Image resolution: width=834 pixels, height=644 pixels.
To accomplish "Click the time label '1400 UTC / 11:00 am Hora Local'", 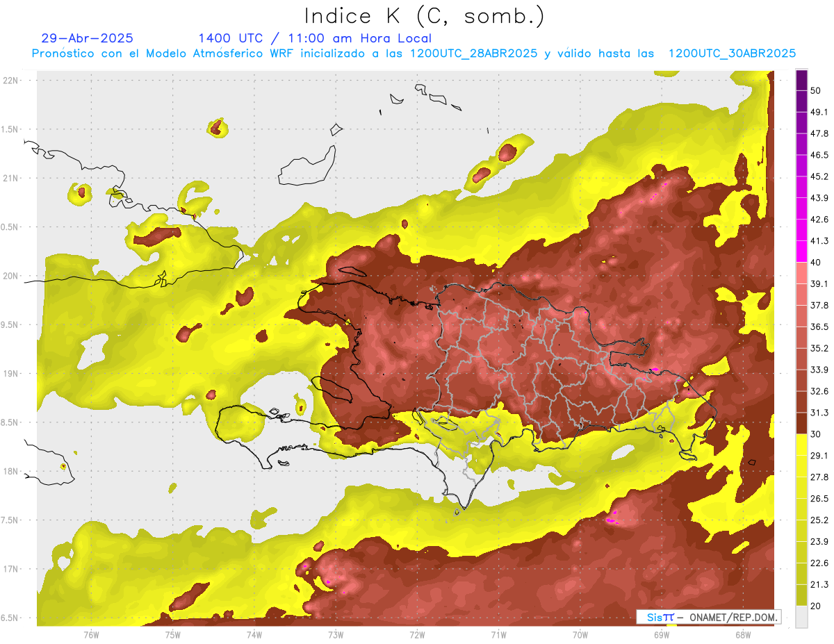I will (x=315, y=38).
